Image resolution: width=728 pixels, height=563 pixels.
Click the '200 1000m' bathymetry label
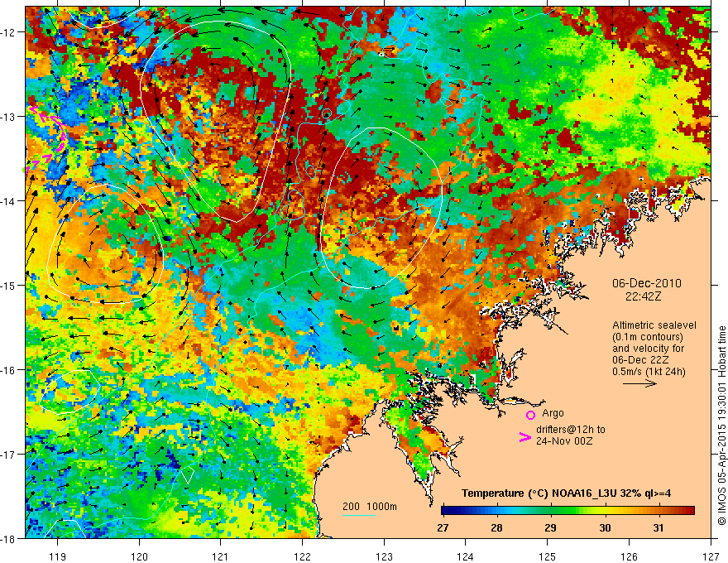(370, 507)
